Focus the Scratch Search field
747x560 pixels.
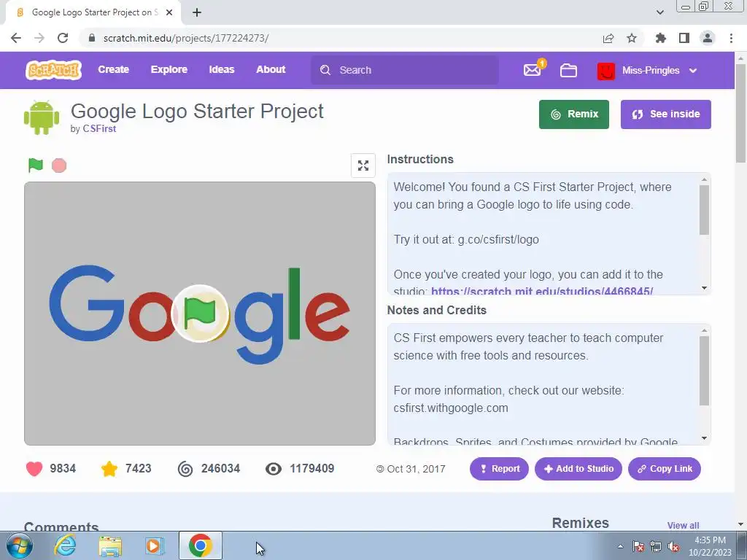pyautogui.click(x=405, y=71)
